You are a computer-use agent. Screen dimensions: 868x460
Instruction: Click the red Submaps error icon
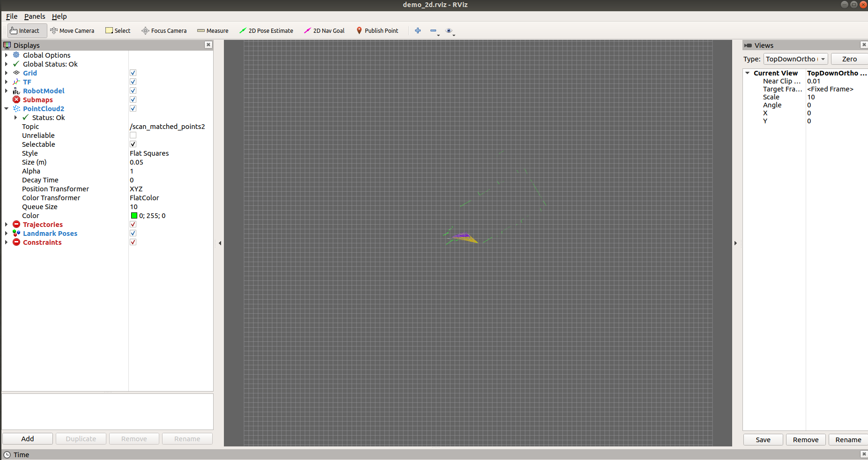tap(16, 99)
